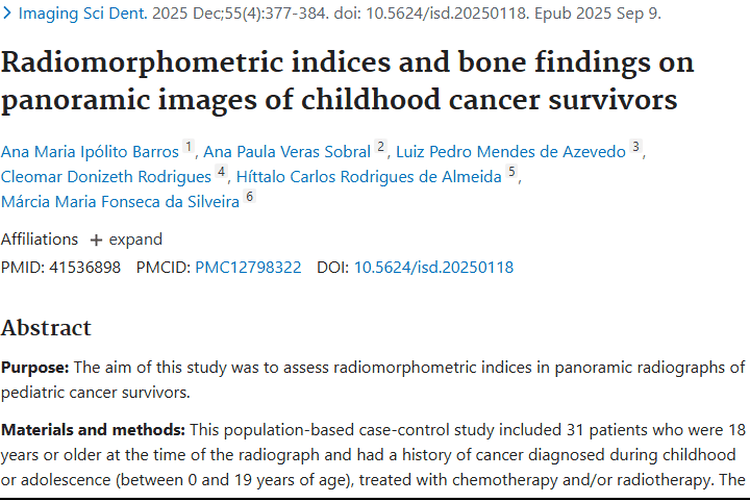Click affiliation superscript 4 after Rodrigues
Viewport: 750px width, 500px height.
pos(221,172)
